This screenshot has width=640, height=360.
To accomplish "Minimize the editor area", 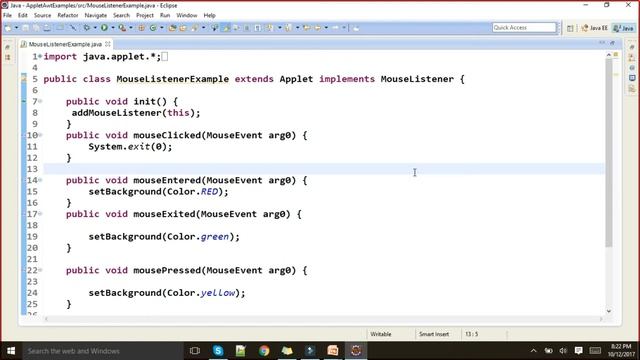I will pyautogui.click(x=602, y=43).
